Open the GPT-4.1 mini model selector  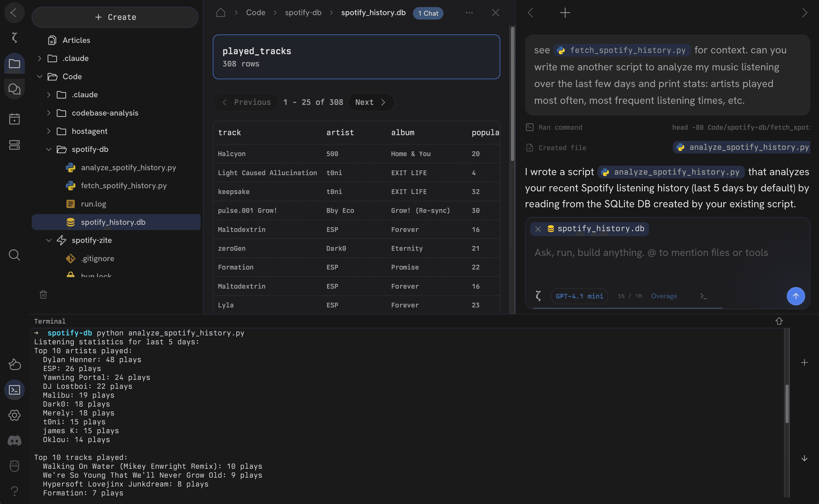coord(579,296)
